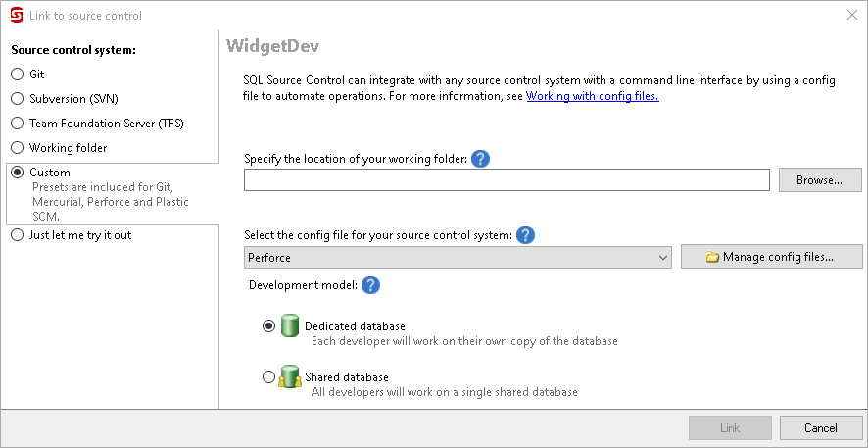
Task: Click the help icon beside working folder label
Action: click(x=480, y=159)
